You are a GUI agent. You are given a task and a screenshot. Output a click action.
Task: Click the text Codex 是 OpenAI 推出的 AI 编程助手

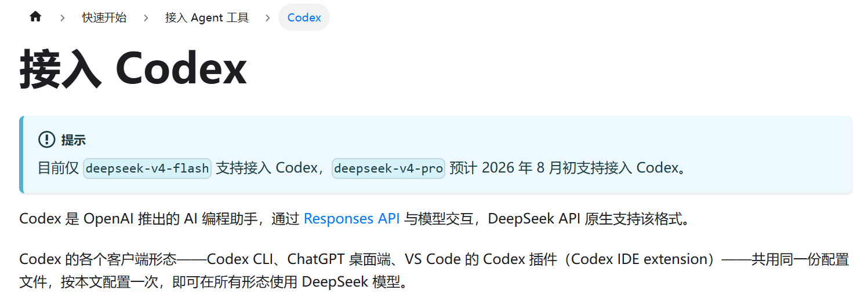[x=138, y=219]
